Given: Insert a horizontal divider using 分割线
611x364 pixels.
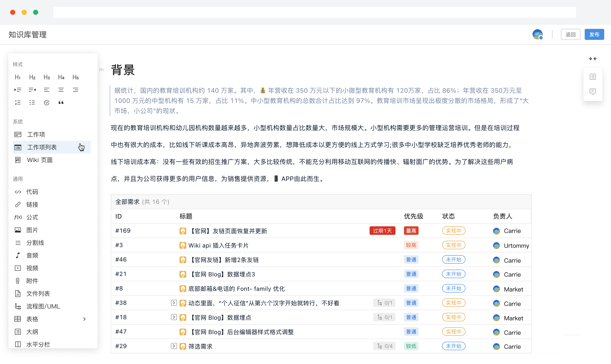Looking at the screenshot, I should (x=29, y=243).
